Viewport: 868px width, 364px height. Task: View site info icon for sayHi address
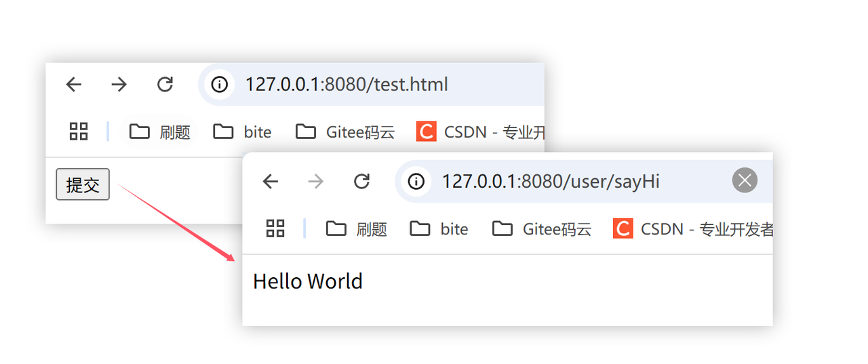click(415, 181)
